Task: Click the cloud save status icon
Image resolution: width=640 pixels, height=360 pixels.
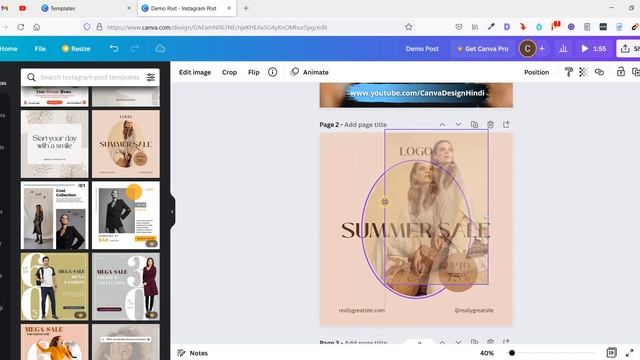Action: (160, 49)
